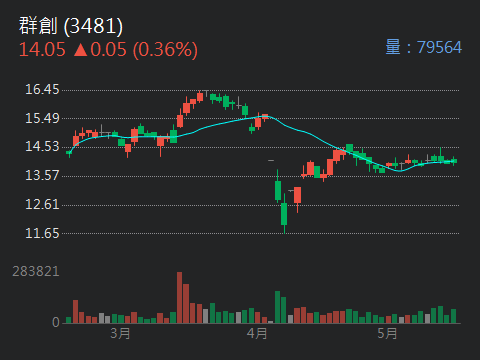Screen dimensions: 480x360
Task: Click the 16.45 price axis label
Action: pos(42,89)
